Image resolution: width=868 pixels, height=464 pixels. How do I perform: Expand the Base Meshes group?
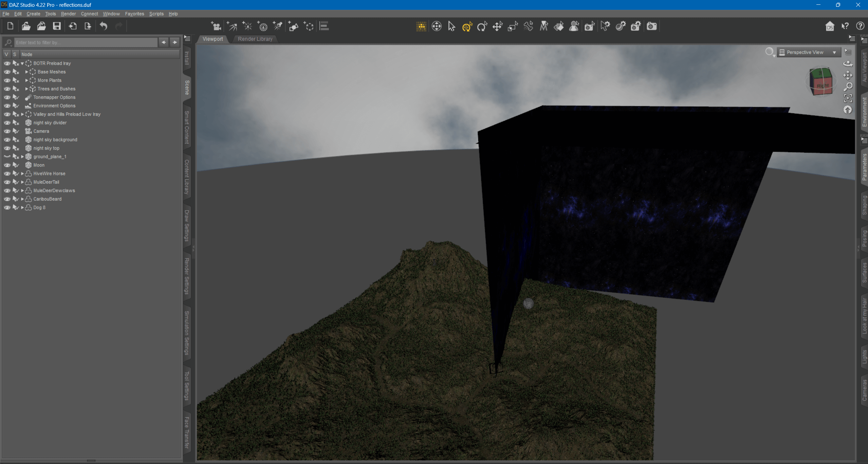point(26,72)
